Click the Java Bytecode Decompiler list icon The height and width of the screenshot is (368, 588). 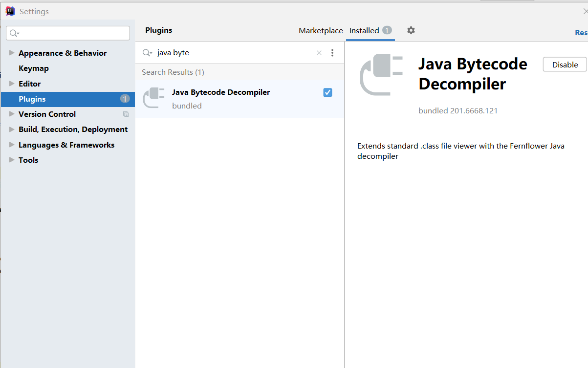point(153,98)
